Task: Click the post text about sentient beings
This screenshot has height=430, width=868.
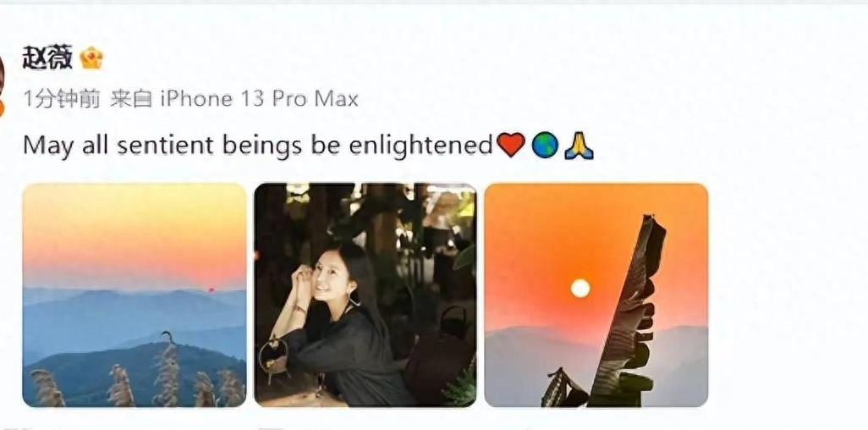Action: coord(257,146)
